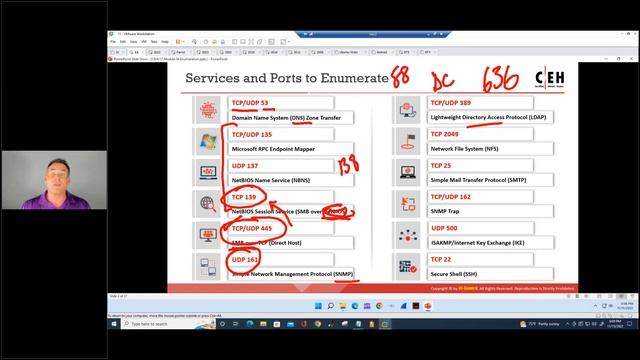This screenshot has width=640, height=360.
Task: Click the Cortana circle icon on host taskbar
Action: click(x=222, y=324)
